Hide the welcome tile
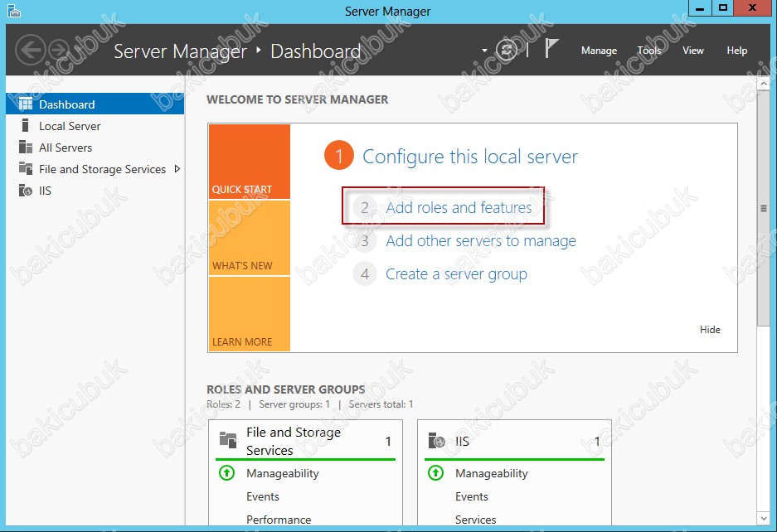777x532 pixels. click(x=710, y=330)
